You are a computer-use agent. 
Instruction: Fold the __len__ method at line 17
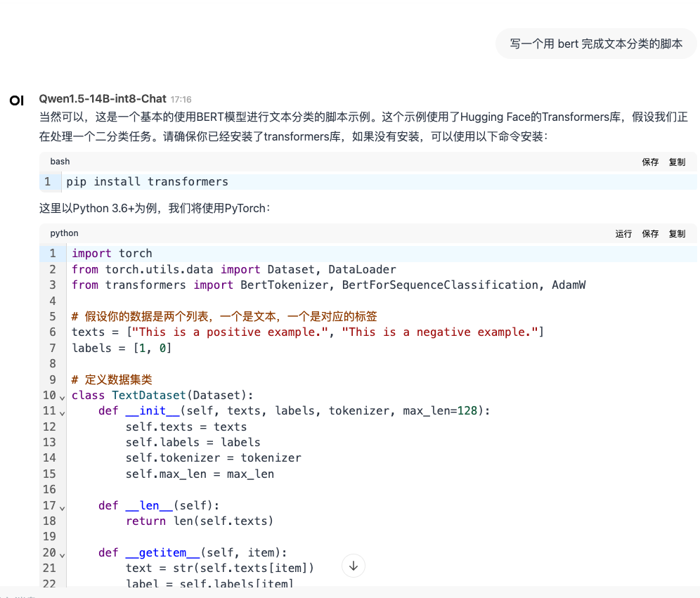62,507
